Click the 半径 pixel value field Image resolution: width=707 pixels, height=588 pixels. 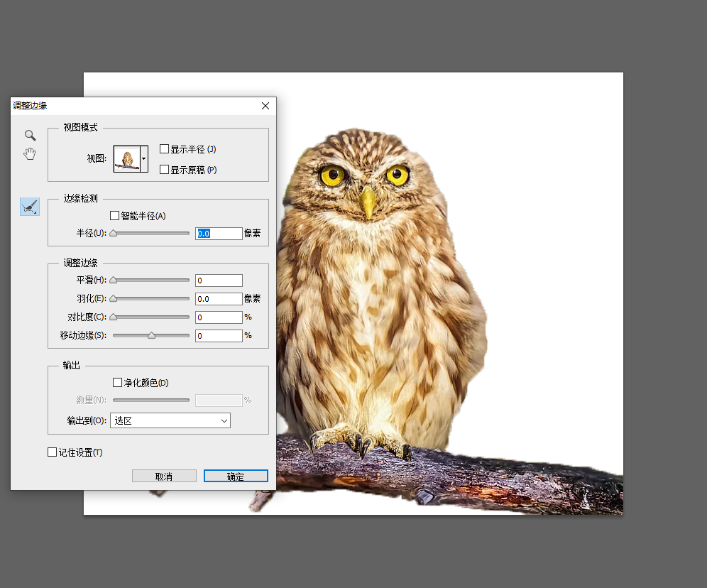[x=219, y=233]
